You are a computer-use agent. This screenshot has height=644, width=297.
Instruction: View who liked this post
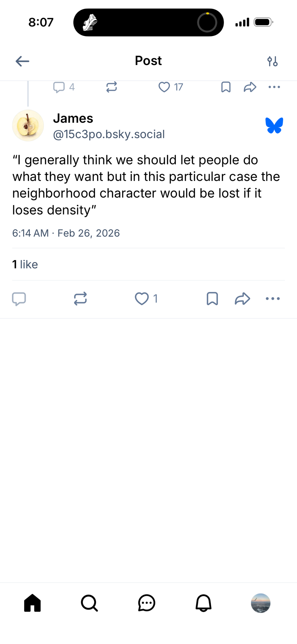[x=25, y=264]
